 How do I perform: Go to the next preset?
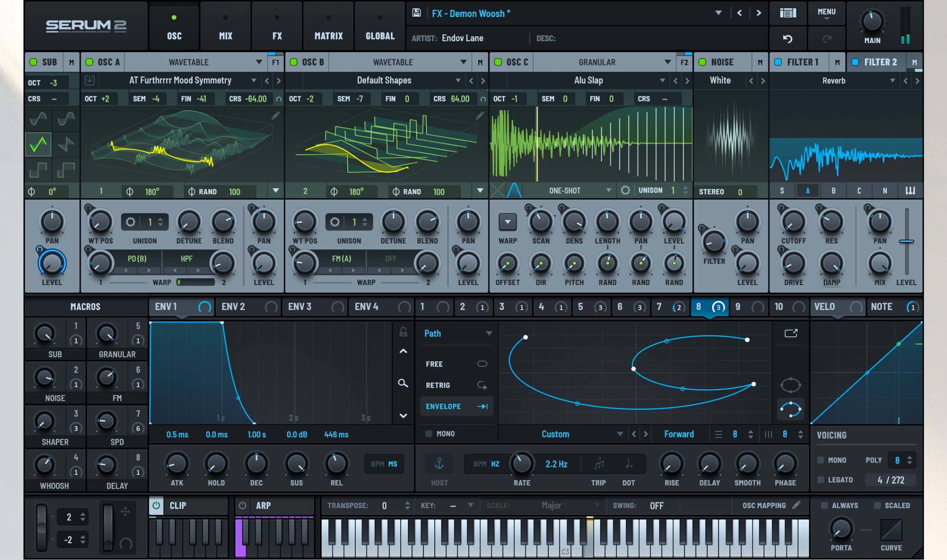point(758,13)
